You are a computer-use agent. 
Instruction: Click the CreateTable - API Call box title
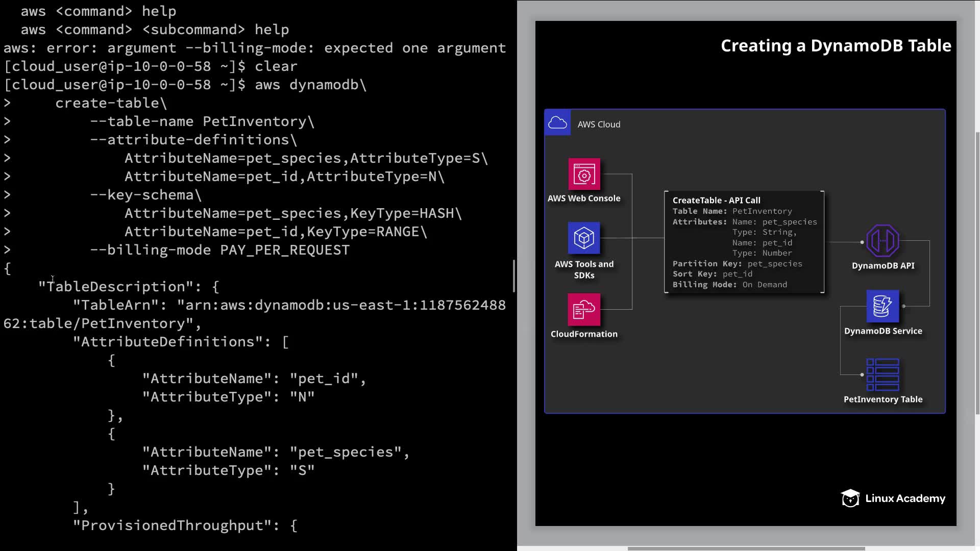coord(716,201)
